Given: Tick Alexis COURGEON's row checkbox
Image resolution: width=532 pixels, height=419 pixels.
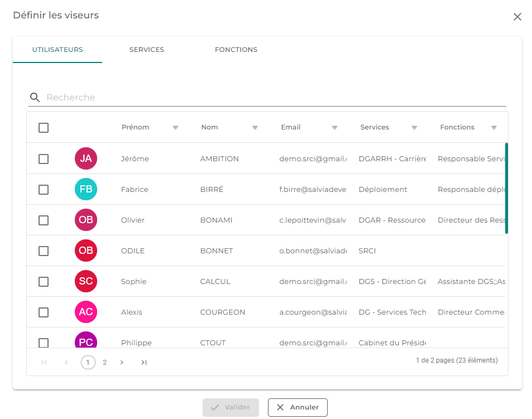Looking at the screenshot, I should point(44,312).
